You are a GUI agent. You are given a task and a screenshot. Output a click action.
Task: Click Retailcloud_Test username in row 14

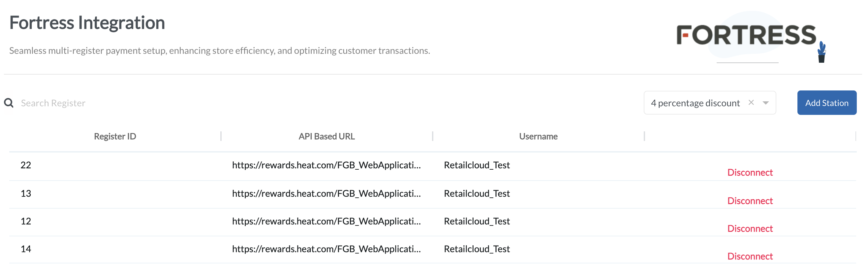(x=477, y=249)
